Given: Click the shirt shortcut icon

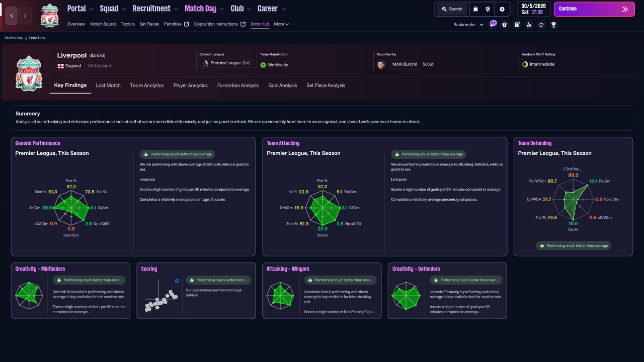Looking at the screenshot, I should (x=505, y=25).
